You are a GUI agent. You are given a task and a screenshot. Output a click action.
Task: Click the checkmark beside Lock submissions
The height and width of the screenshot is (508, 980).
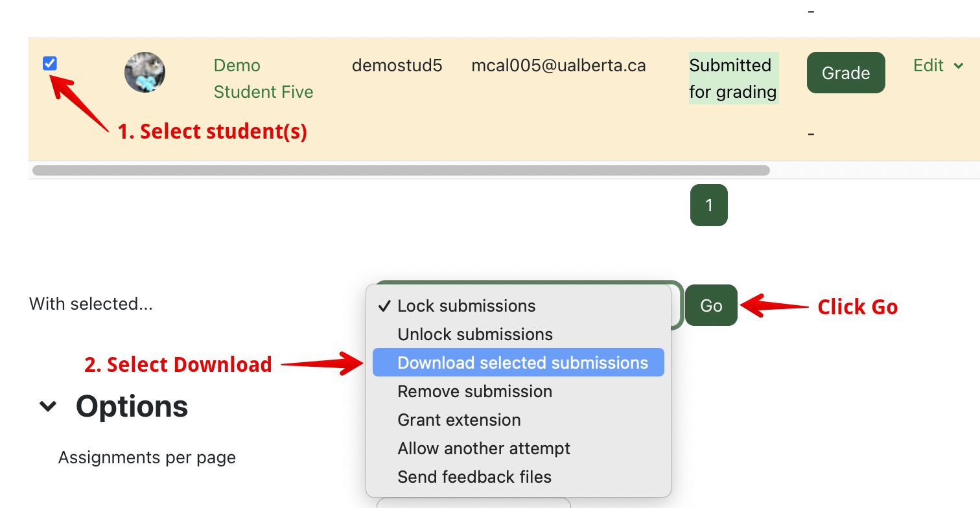(384, 306)
